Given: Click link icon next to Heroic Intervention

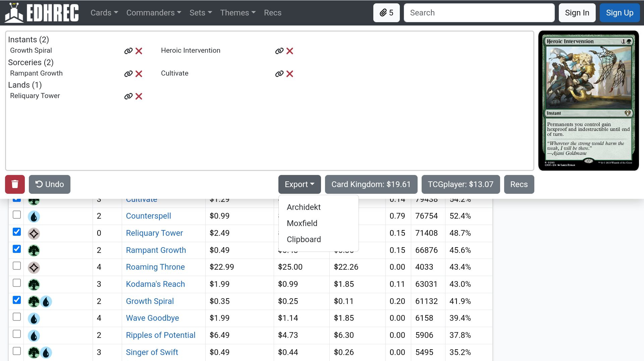Looking at the screenshot, I should (x=279, y=51).
